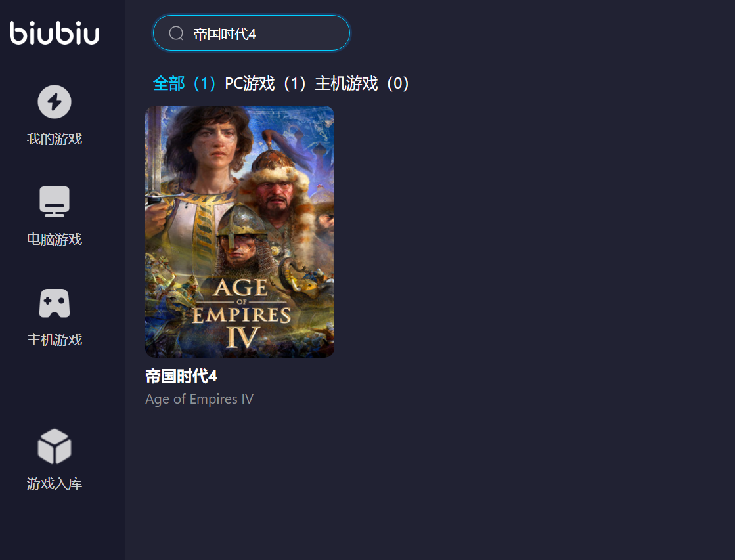Click the 帝国时代4 game title

181,376
